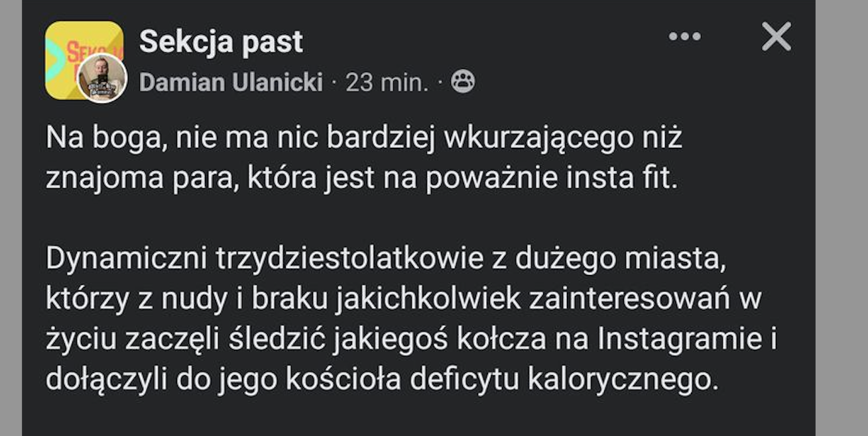Click the group audience icon beside timestamp
The height and width of the screenshot is (436, 868).
coord(463,82)
